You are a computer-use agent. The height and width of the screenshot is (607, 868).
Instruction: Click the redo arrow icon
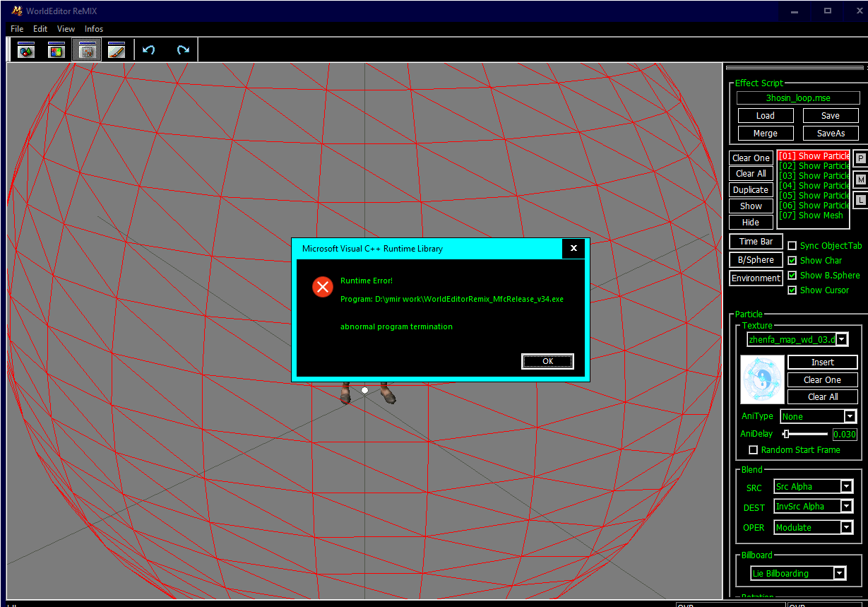(183, 49)
